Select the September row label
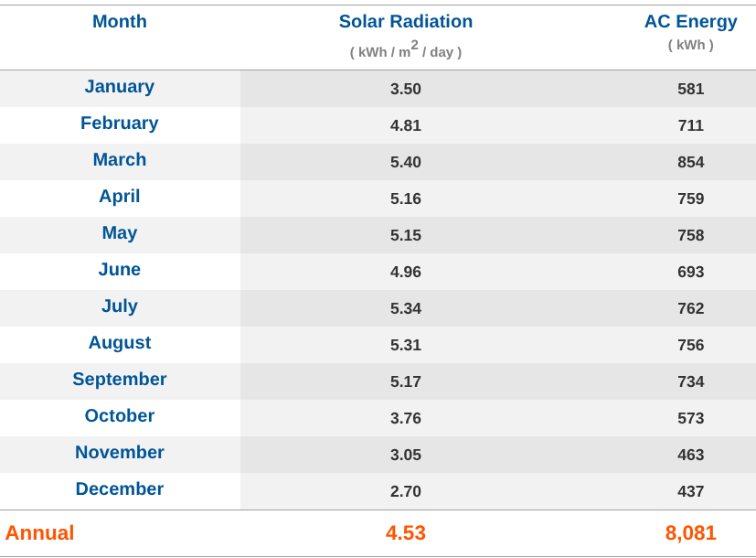Screen dimensions: 756x558 click(120, 380)
